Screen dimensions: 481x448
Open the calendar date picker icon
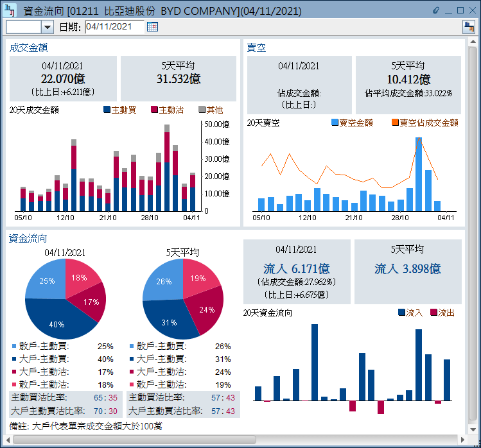click(152, 26)
